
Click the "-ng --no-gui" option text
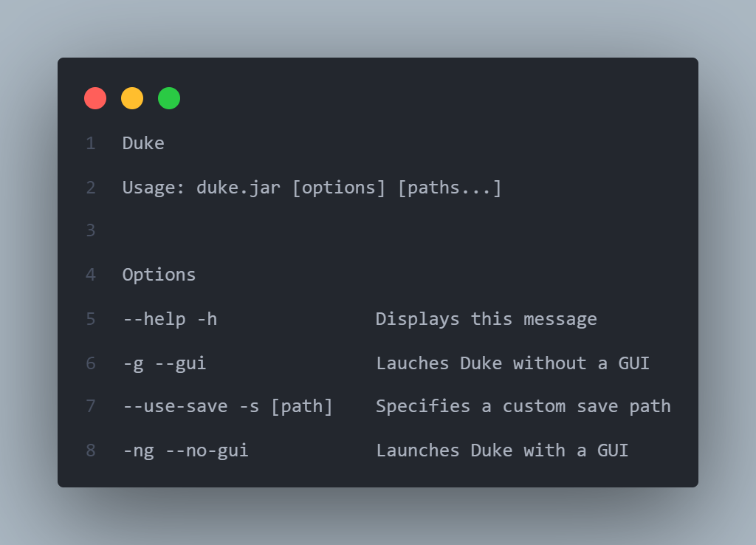click(185, 450)
